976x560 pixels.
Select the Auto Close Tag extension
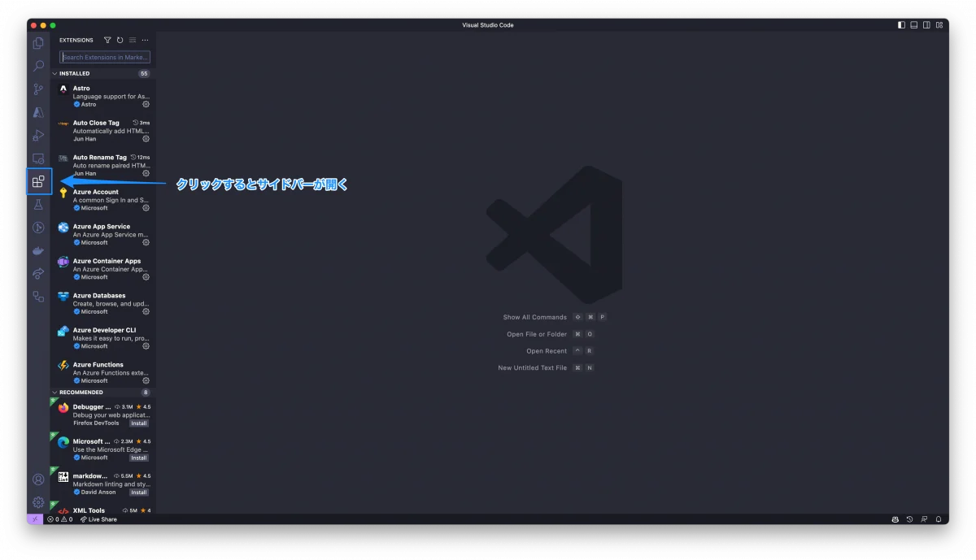click(x=102, y=131)
